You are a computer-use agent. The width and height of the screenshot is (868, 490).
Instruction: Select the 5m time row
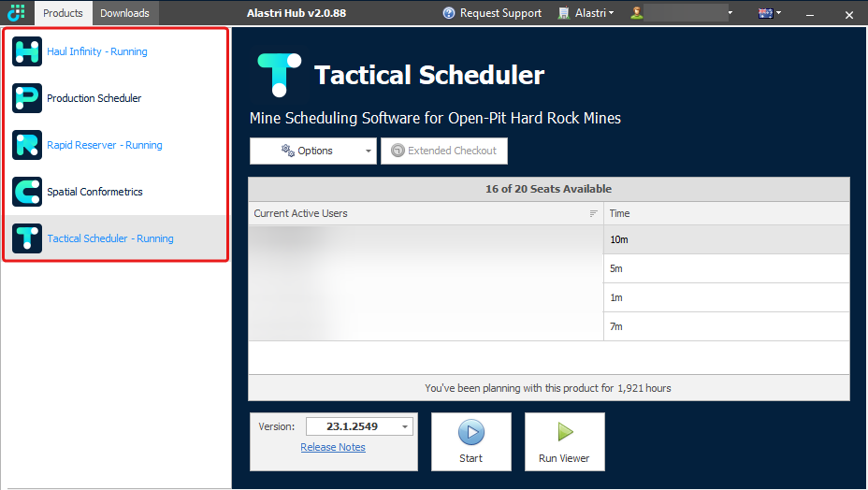click(726, 268)
